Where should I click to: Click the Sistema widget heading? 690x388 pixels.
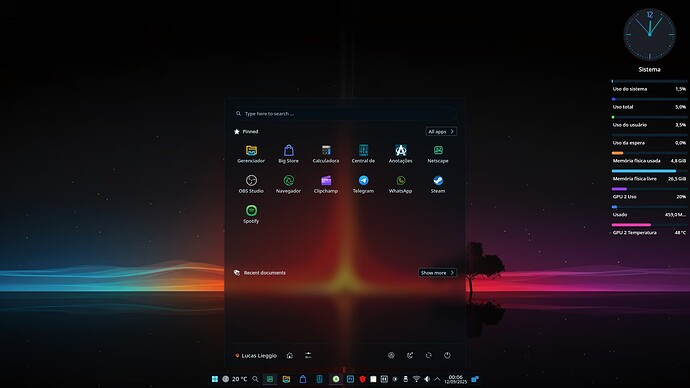pos(650,70)
